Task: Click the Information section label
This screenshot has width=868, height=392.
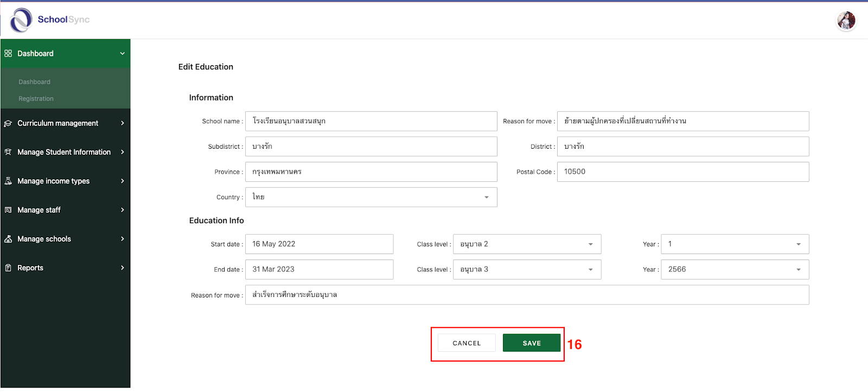Action: [211, 98]
